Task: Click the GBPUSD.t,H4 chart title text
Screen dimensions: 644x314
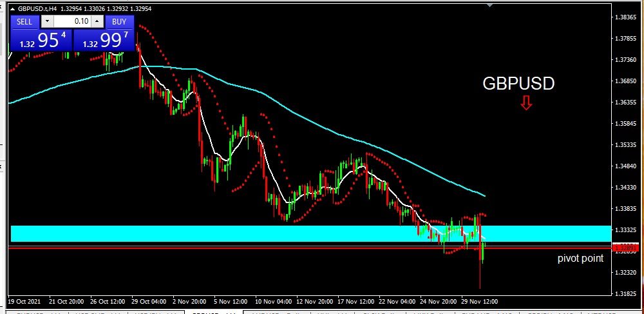Action: [x=37, y=8]
